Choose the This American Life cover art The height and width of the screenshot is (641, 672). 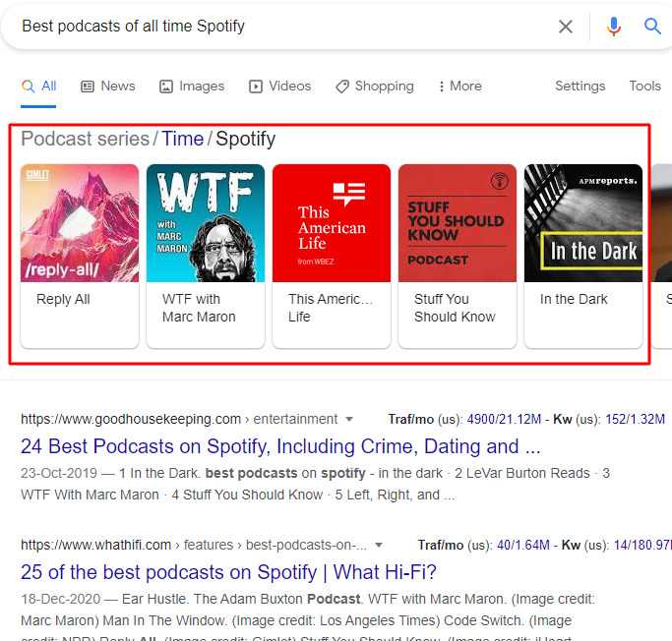pos(332,223)
